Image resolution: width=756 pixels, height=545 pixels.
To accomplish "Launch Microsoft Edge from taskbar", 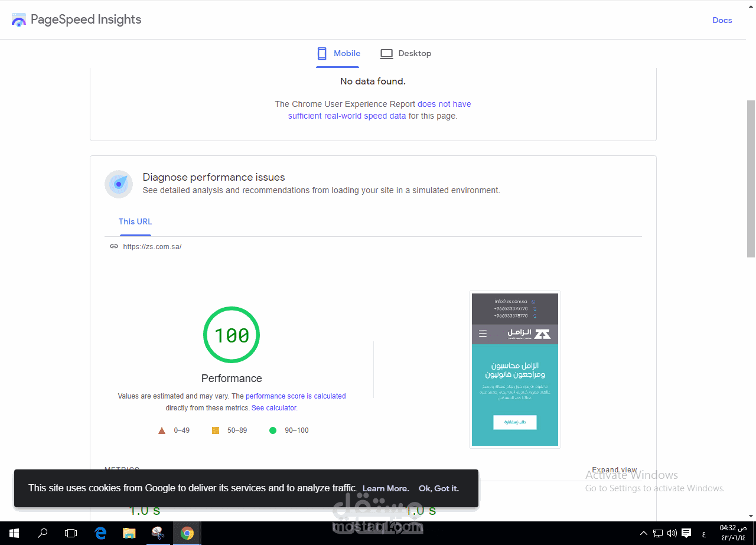I will pyautogui.click(x=100, y=533).
